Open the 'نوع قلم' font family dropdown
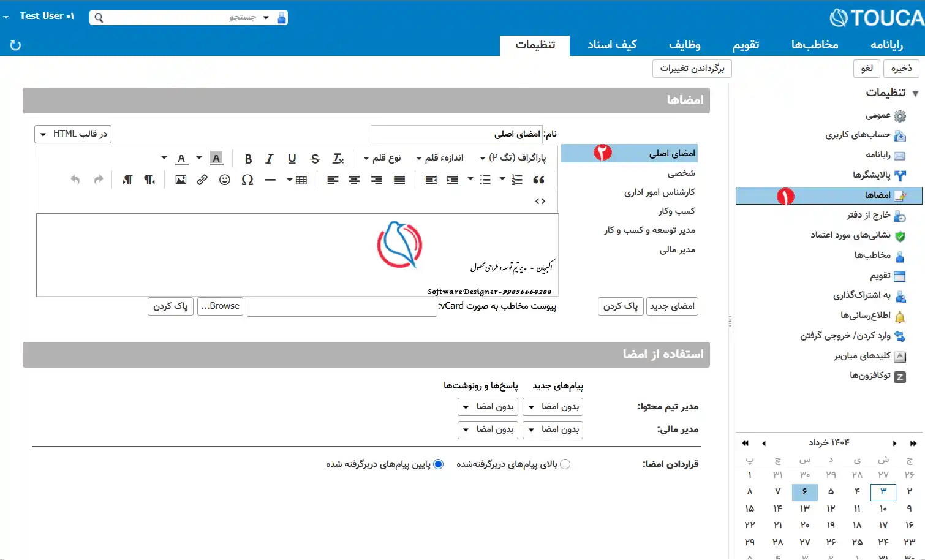The height and width of the screenshot is (560, 925). click(382, 158)
